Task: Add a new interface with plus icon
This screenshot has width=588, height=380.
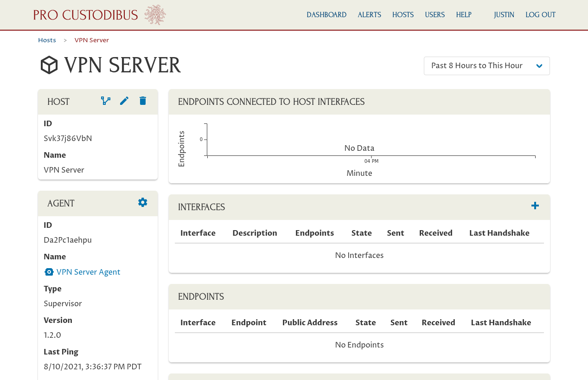Action: pos(535,206)
